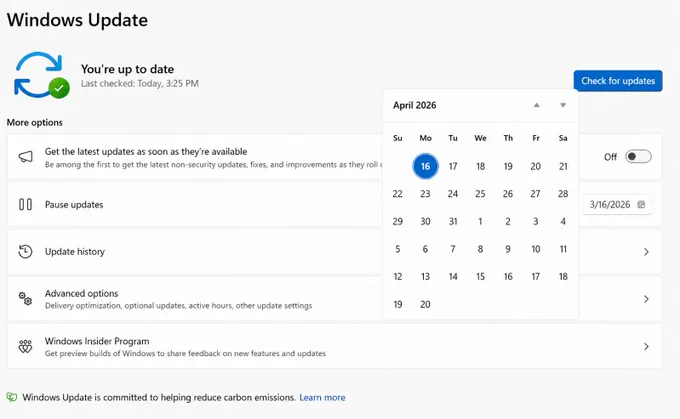Click the calendar icon in the date field

point(641,204)
